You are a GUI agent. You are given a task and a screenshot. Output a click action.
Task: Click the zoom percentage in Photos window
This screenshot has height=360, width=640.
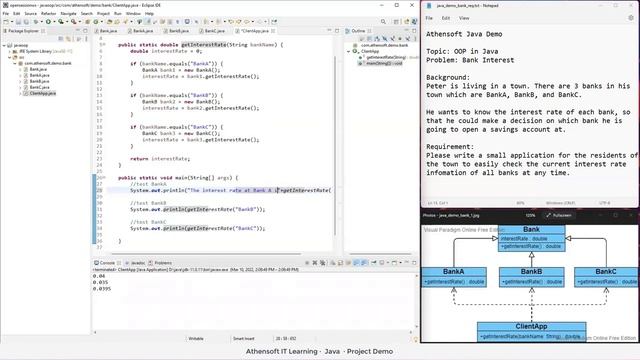[x=530, y=215]
